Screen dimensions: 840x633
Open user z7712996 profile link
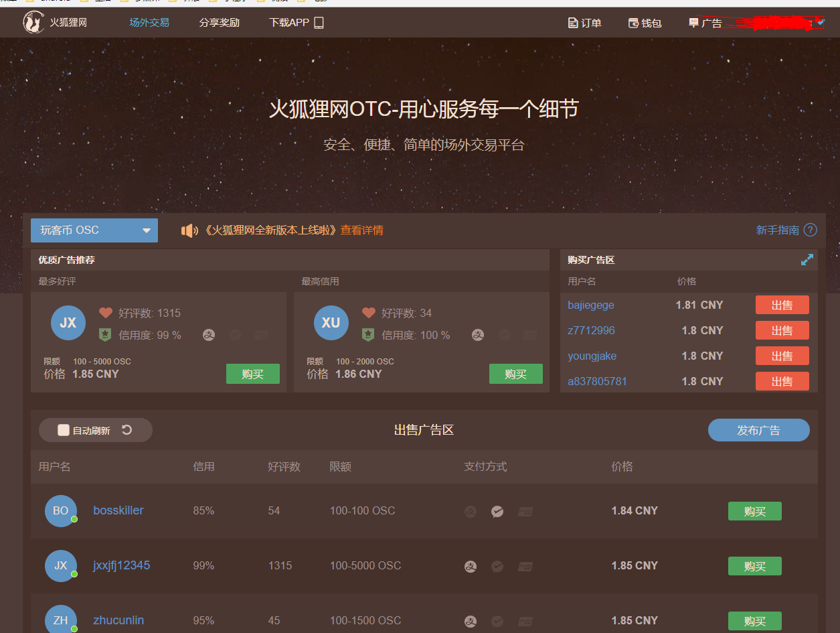(x=591, y=330)
